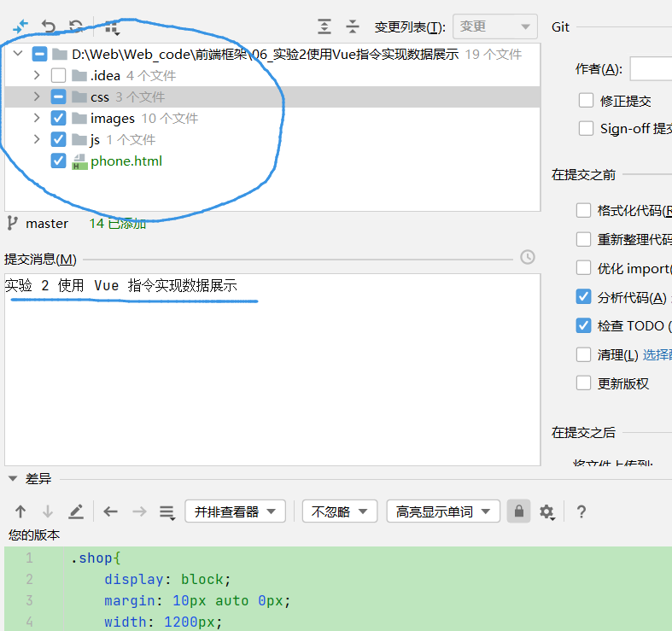Disable the 分析代码 checkbox
The height and width of the screenshot is (631, 672).
tap(583, 296)
